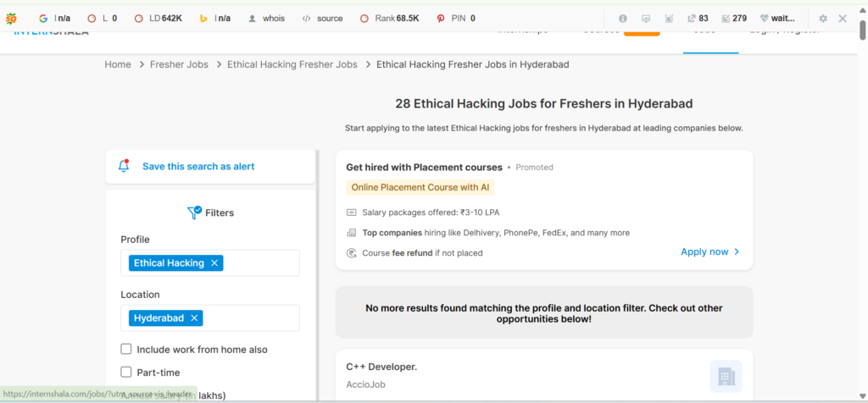The height and width of the screenshot is (403, 868).
Task: Go to Home breadcrumb
Action: pyautogui.click(x=118, y=64)
